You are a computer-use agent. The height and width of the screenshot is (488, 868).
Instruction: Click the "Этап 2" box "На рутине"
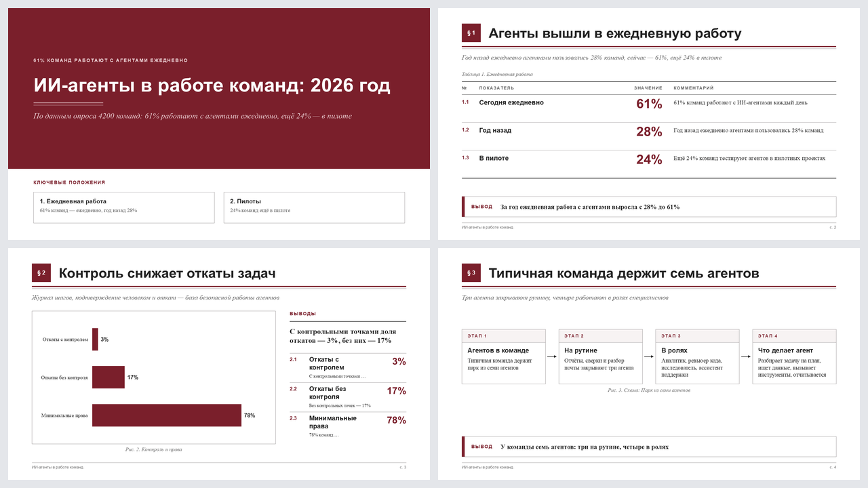601,357
